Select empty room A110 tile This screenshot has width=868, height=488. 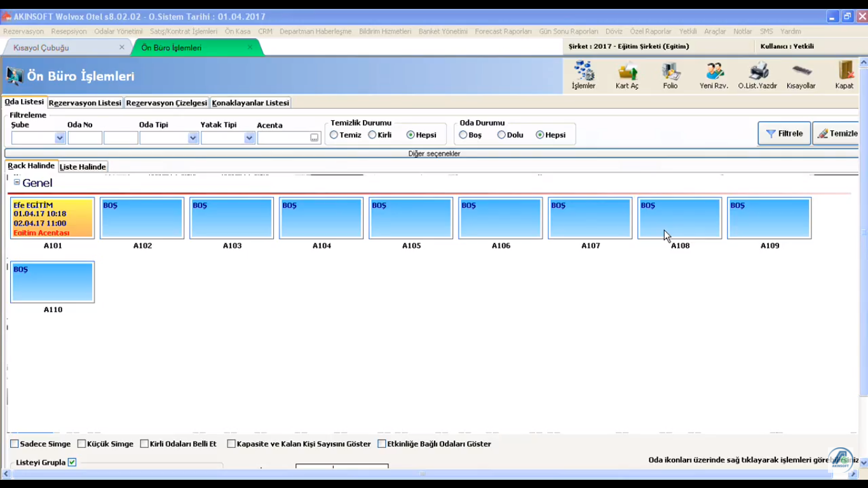pyautogui.click(x=53, y=282)
